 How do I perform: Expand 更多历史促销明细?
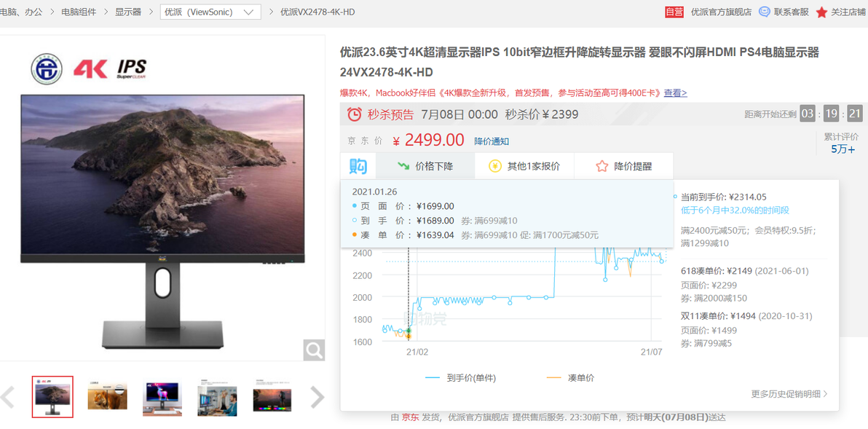[x=789, y=394]
